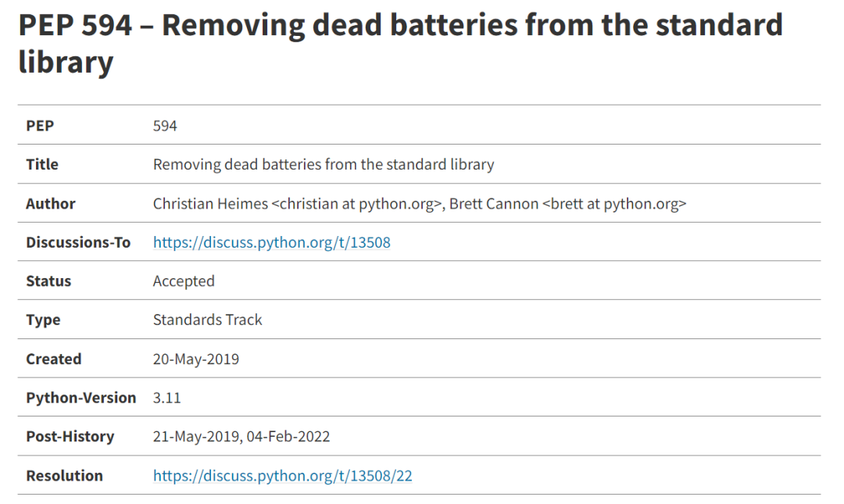Open the Resolution link ending in 13508/22
This screenshot has height=504, width=844.
tap(283, 475)
